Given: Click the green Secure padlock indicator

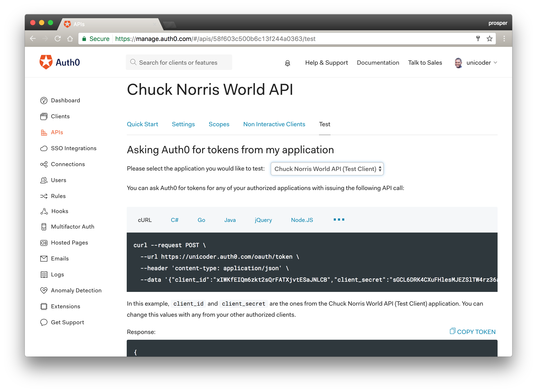Looking at the screenshot, I should click(x=95, y=39).
